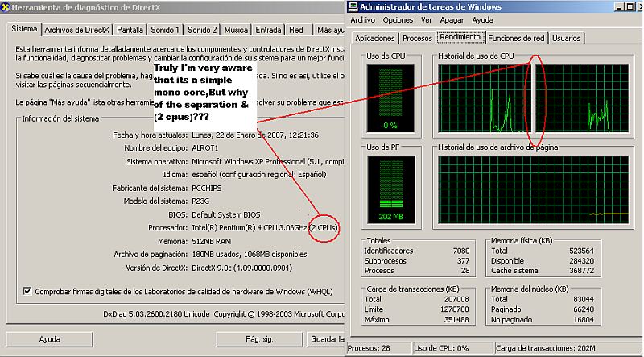The image size is (644, 357).
Task: Open the Música tab
Action: point(236,30)
